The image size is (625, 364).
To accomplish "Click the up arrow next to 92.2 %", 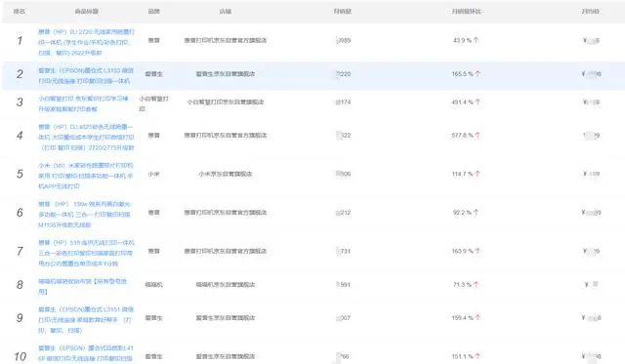I will [x=476, y=213].
